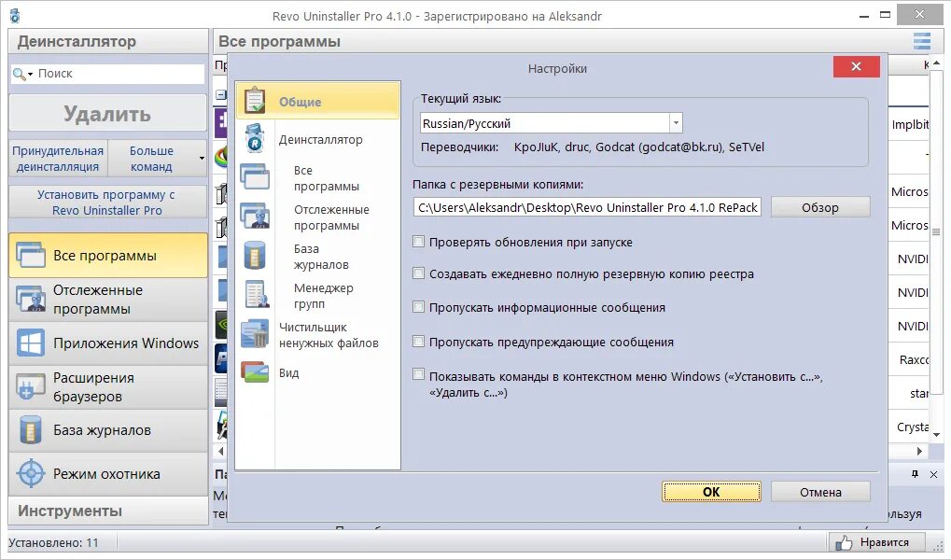Click the backup folder path field
Viewport: 951px width, 560px height.
tap(587, 207)
